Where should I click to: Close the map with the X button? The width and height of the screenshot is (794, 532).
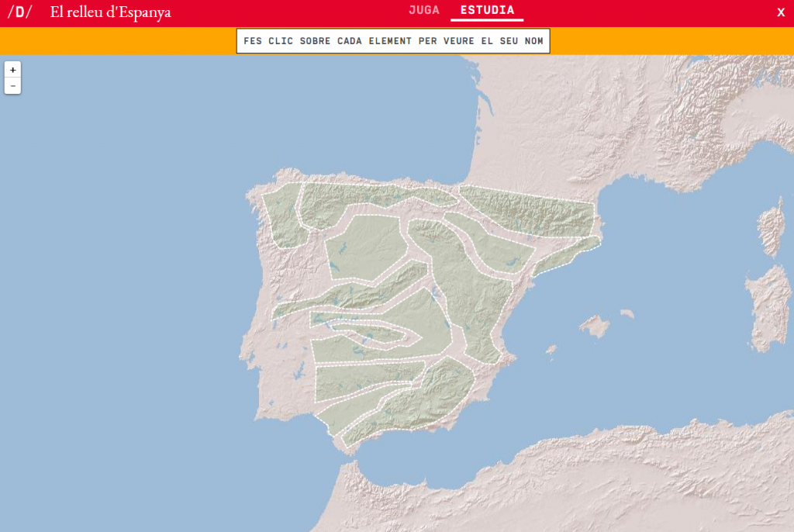click(780, 12)
